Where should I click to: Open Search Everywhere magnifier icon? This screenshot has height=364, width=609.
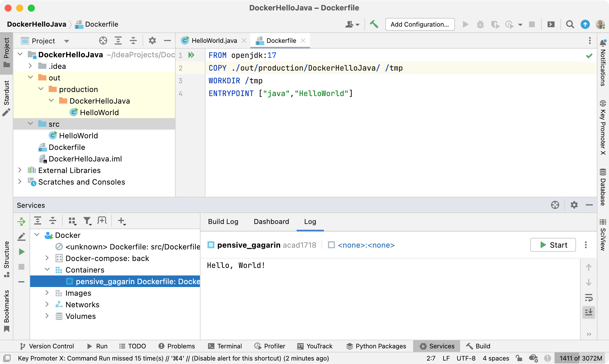pyautogui.click(x=570, y=24)
